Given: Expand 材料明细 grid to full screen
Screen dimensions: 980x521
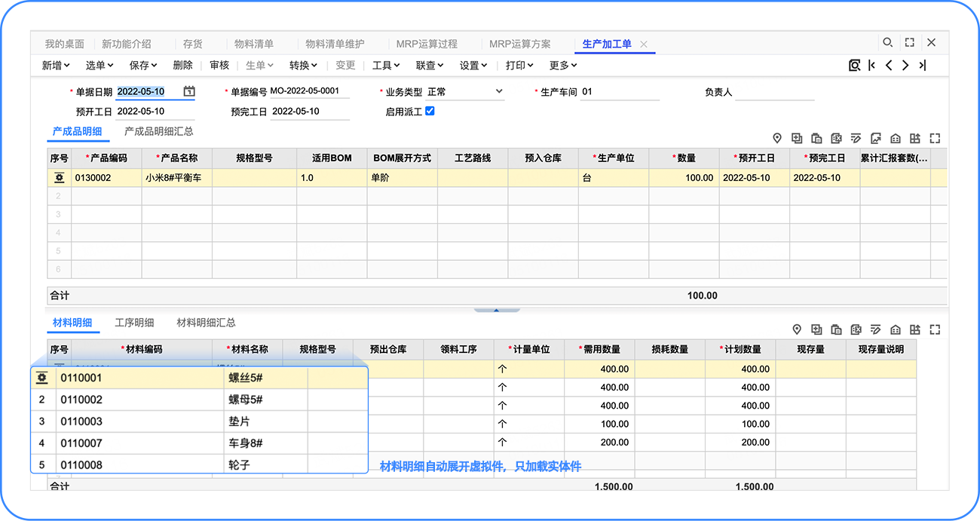Looking at the screenshot, I should [x=935, y=329].
